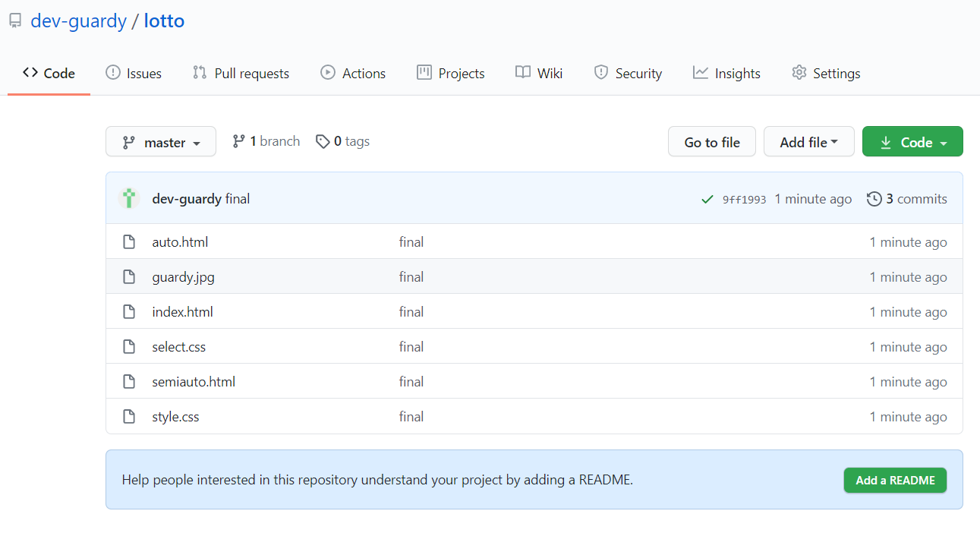The image size is (980, 533).
Task: Open the final commit message for style.css
Action: (411, 417)
